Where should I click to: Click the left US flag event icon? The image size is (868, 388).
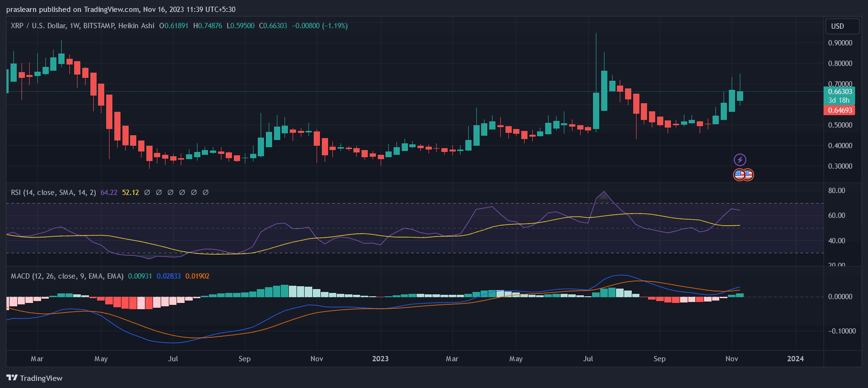tap(739, 174)
